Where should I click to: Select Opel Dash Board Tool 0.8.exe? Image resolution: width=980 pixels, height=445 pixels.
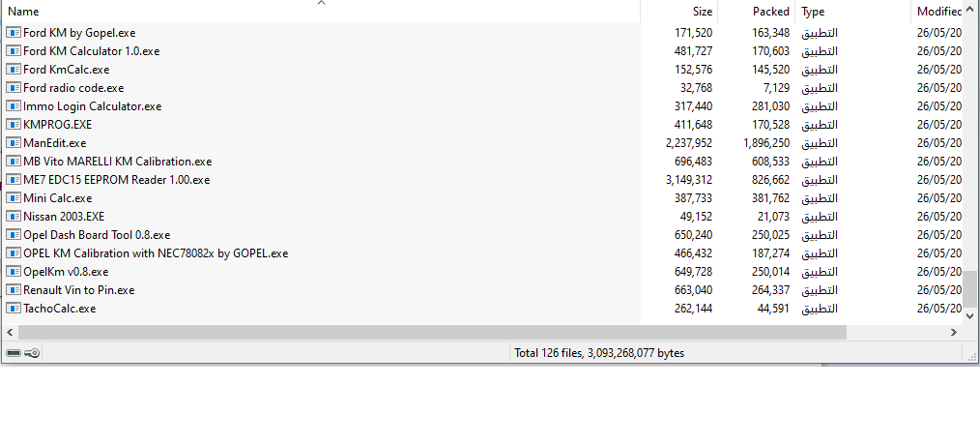coord(97,235)
